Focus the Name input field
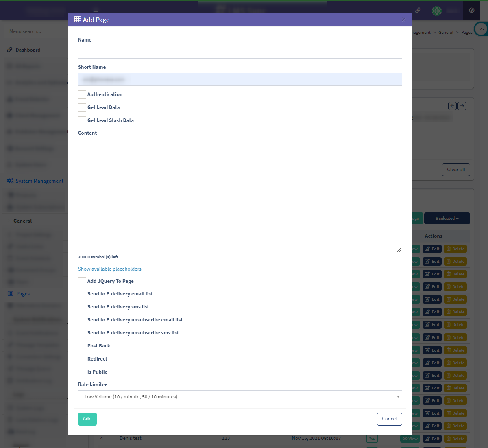The image size is (488, 448). click(x=240, y=52)
